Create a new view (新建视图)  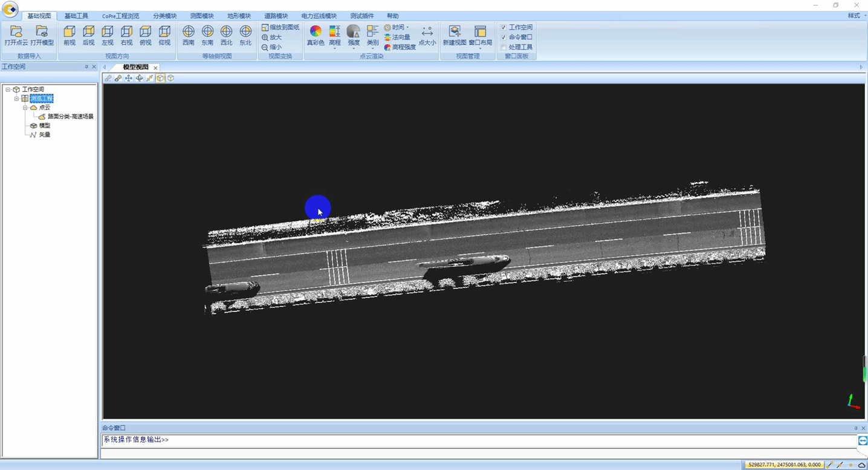pos(455,36)
